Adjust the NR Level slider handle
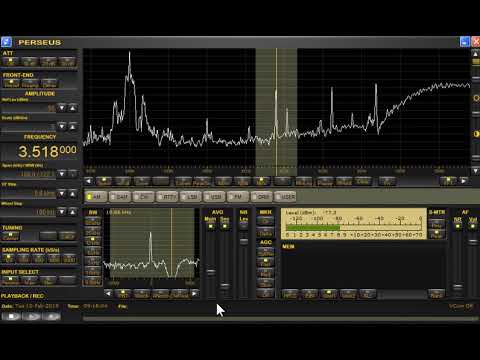The height and width of the screenshot is (360, 480). tap(244, 241)
